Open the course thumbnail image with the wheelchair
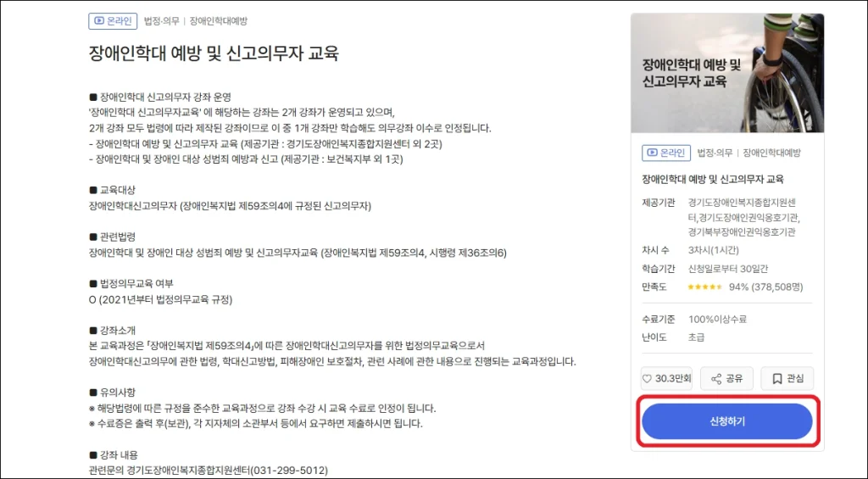 pyautogui.click(x=727, y=73)
